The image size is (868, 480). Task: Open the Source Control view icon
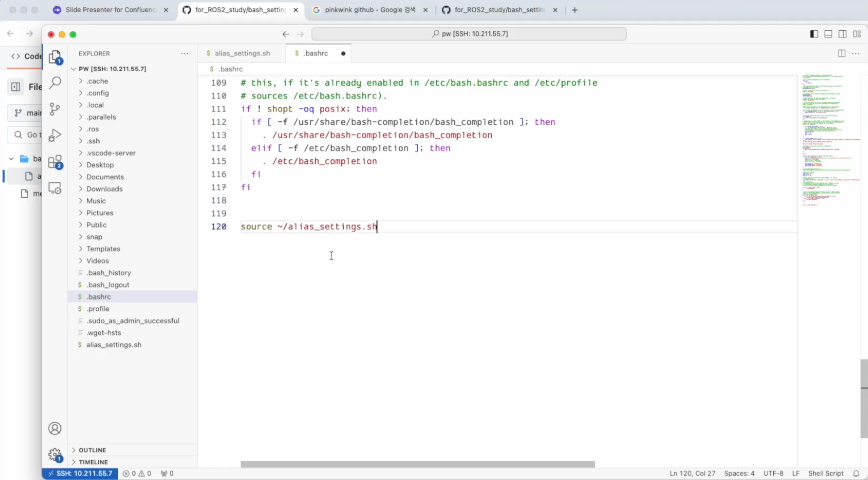(x=55, y=109)
